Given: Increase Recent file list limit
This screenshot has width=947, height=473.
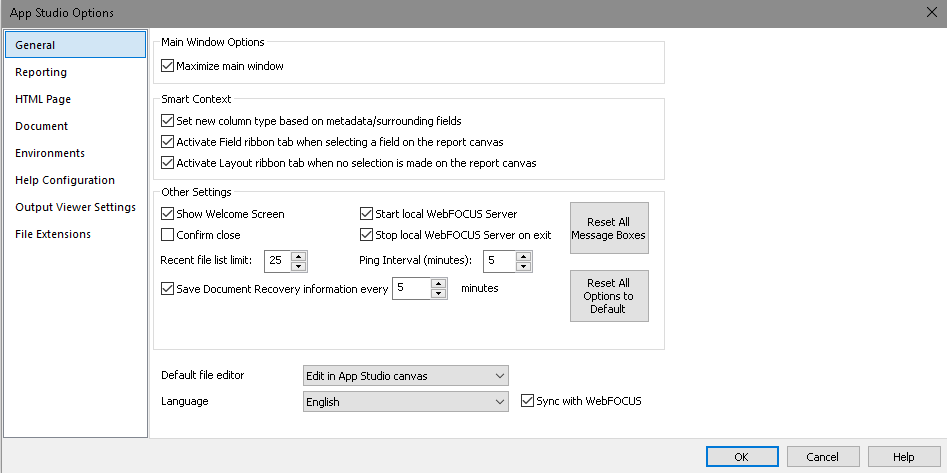Looking at the screenshot, I should tap(300, 256).
